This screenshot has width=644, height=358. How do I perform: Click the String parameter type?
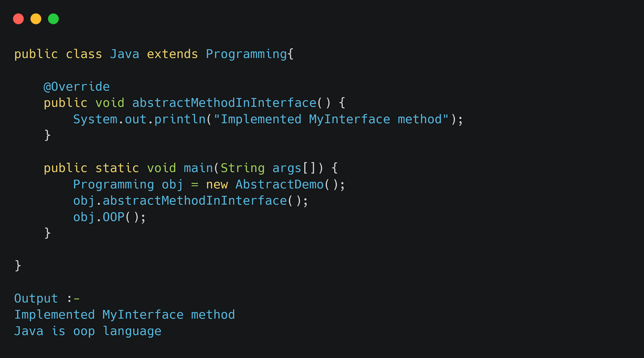[242, 168]
